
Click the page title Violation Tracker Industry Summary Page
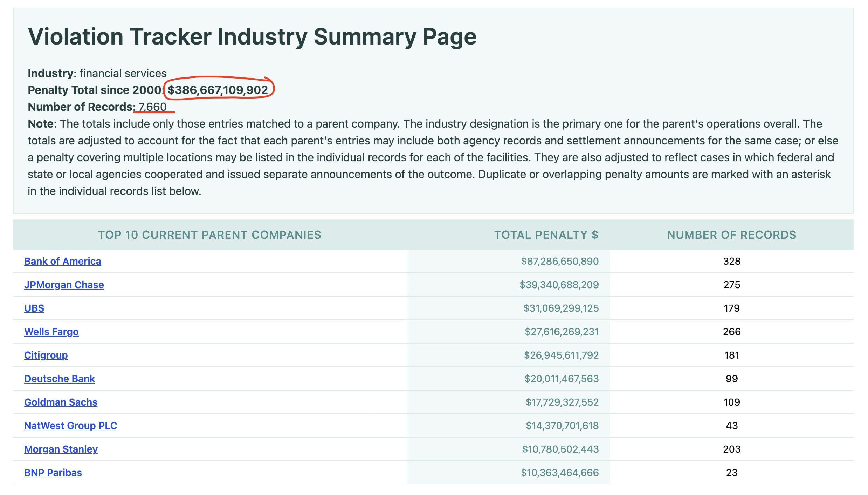(x=252, y=36)
